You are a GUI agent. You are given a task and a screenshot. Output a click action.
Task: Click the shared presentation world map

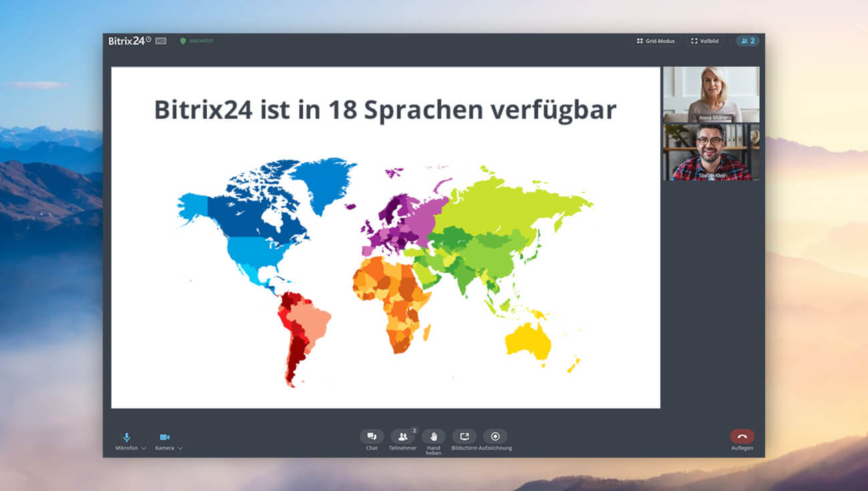tap(385, 273)
